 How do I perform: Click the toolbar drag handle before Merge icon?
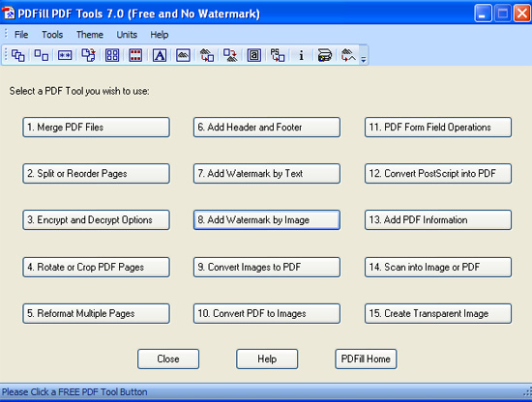tap(6, 55)
